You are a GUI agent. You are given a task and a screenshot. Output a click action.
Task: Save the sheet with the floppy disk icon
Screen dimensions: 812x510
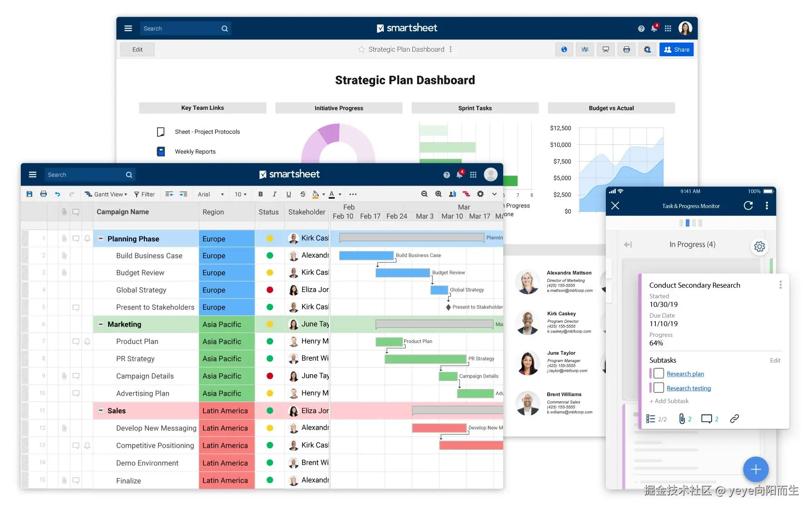click(30, 194)
